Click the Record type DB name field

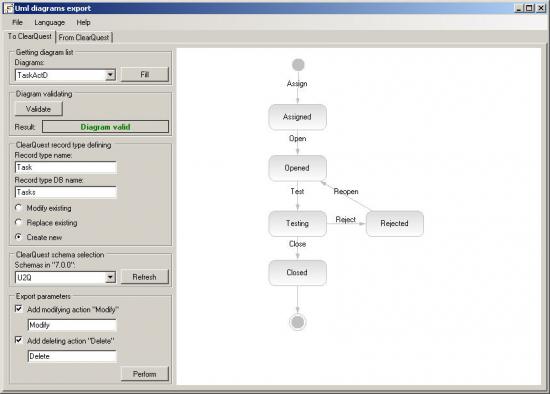point(66,192)
